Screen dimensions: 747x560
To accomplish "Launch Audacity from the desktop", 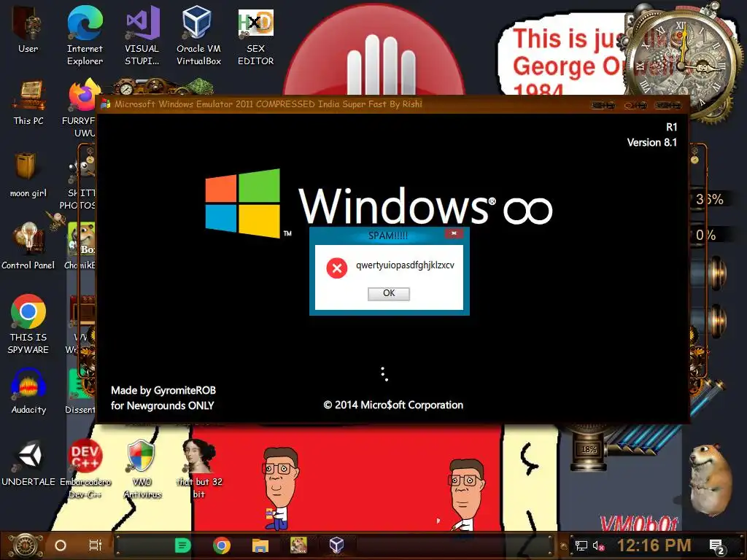I will click(28, 391).
